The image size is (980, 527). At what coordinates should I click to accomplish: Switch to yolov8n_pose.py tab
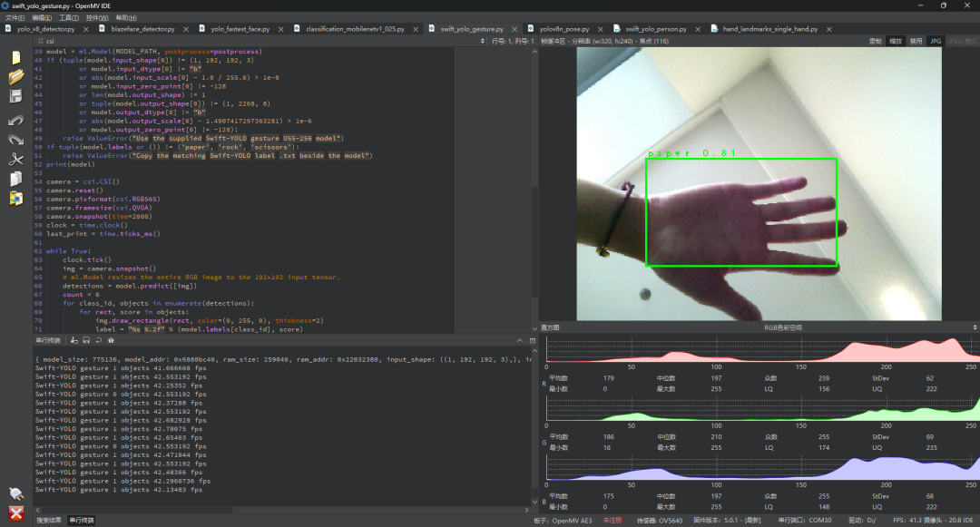(564, 29)
